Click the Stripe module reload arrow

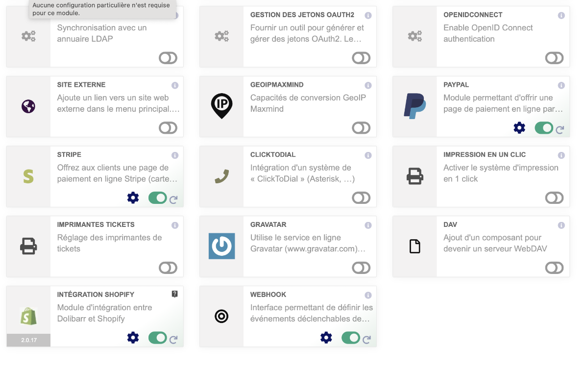tap(173, 199)
